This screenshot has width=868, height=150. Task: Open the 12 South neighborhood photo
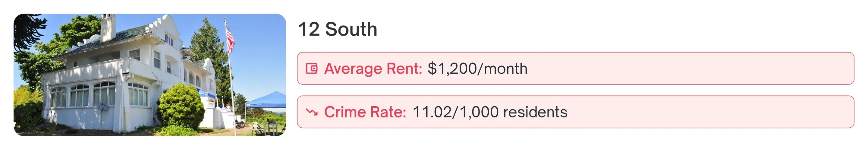coord(149,75)
